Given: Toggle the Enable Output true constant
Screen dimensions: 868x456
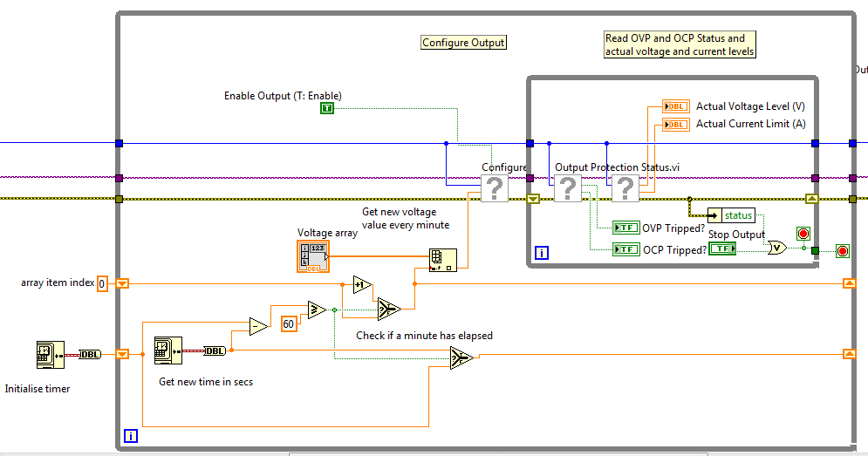Looking at the screenshot, I should coord(327,108).
